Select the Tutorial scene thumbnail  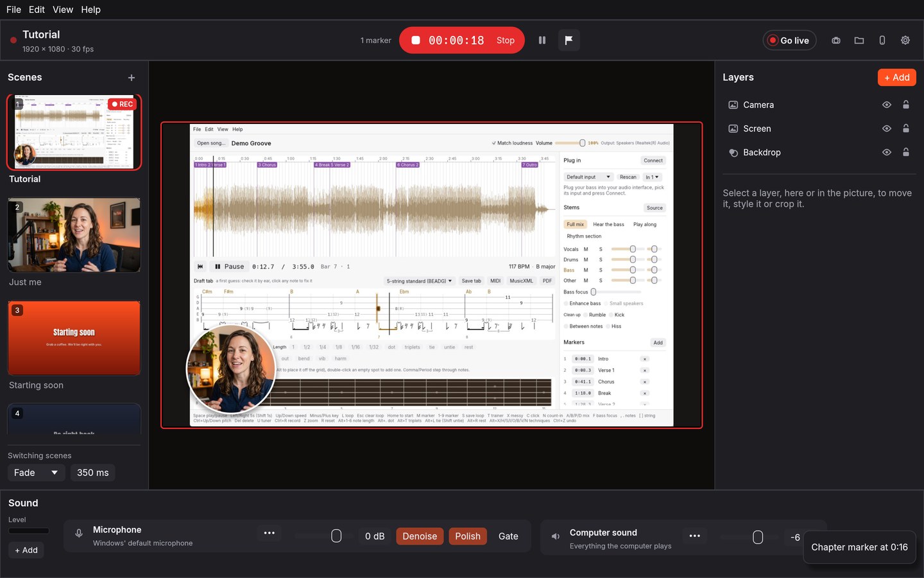click(x=74, y=132)
